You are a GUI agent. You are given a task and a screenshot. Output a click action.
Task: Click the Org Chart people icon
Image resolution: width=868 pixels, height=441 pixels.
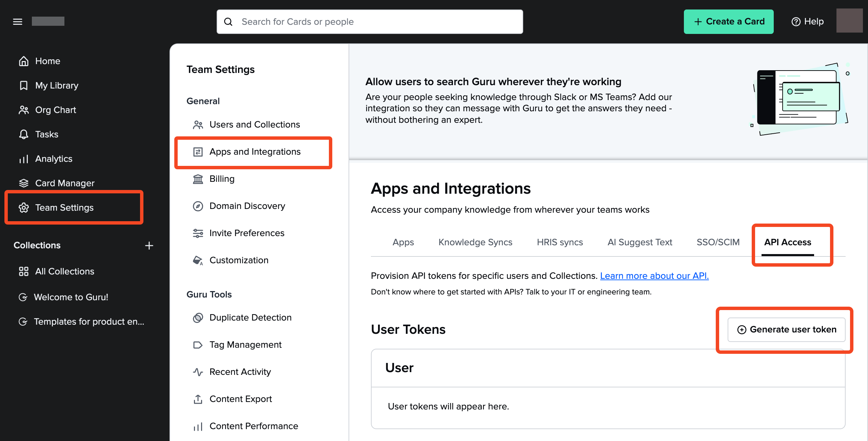tap(24, 110)
